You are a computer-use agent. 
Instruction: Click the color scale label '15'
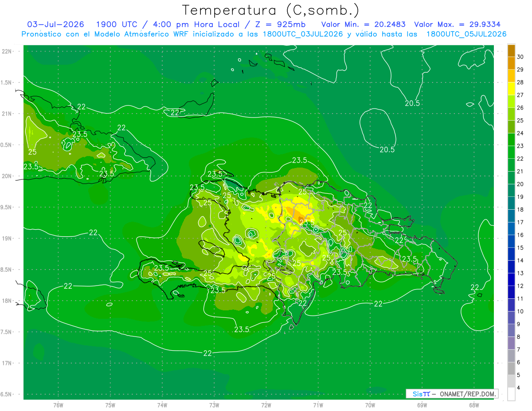point(520,248)
